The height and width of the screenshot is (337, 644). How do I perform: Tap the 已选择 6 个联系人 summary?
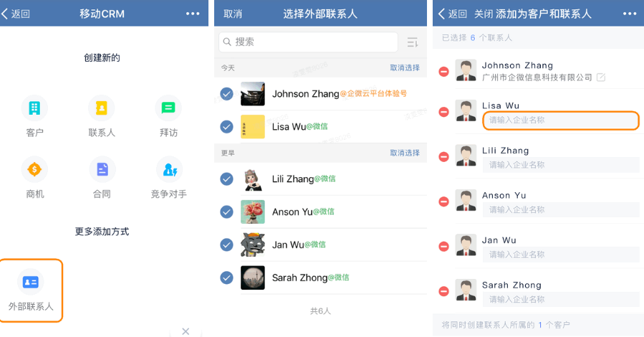pyautogui.click(x=477, y=38)
